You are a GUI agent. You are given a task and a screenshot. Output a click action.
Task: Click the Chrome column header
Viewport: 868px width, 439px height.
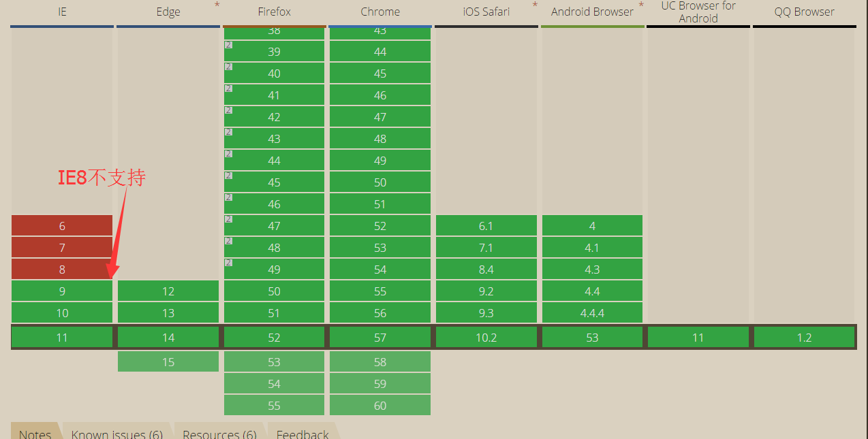[380, 12]
